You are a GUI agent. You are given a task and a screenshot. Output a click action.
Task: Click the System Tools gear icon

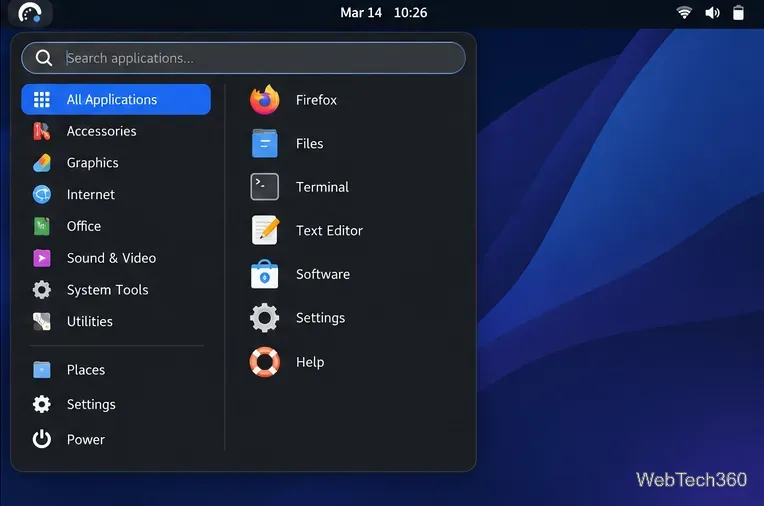(x=42, y=290)
